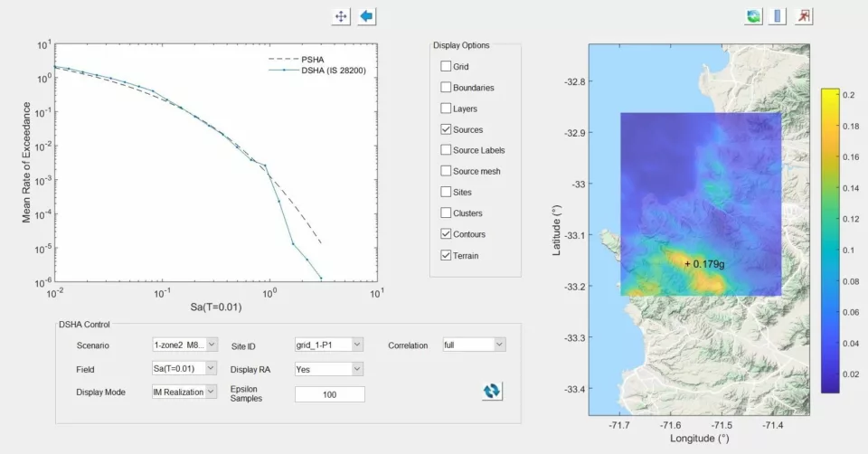Click the blue back arrow icon
This screenshot has width=868, height=454.
(x=366, y=16)
